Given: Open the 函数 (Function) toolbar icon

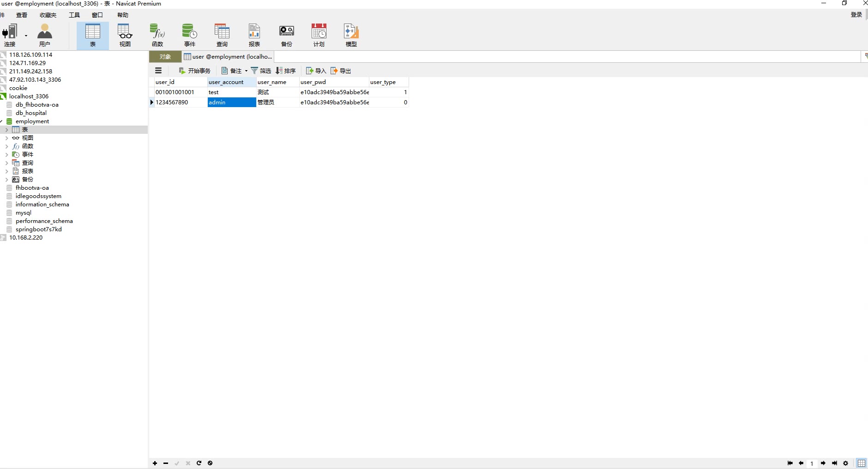Looking at the screenshot, I should point(157,36).
